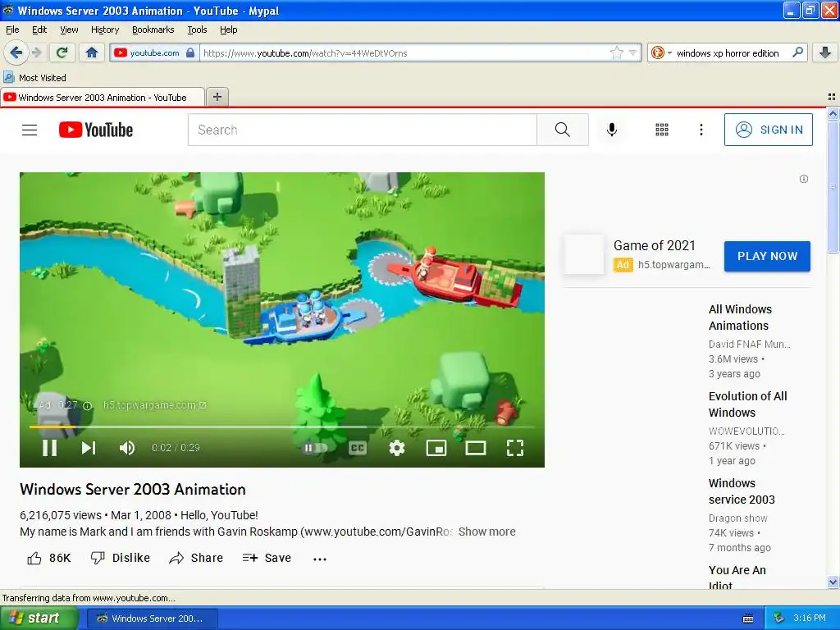The image size is (840, 630).
Task: Open the YouTube apps grid
Action: (x=662, y=130)
